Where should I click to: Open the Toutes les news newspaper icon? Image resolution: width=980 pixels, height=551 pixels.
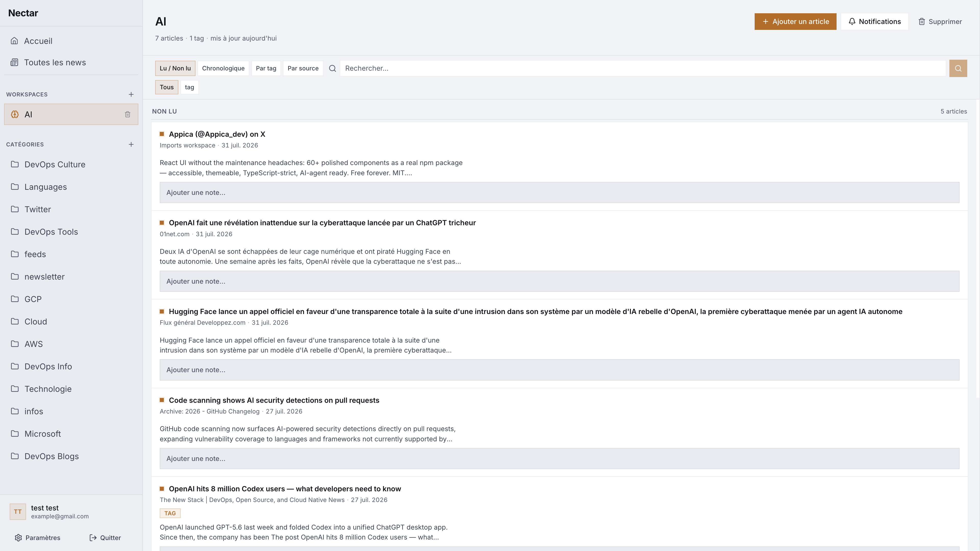point(15,62)
